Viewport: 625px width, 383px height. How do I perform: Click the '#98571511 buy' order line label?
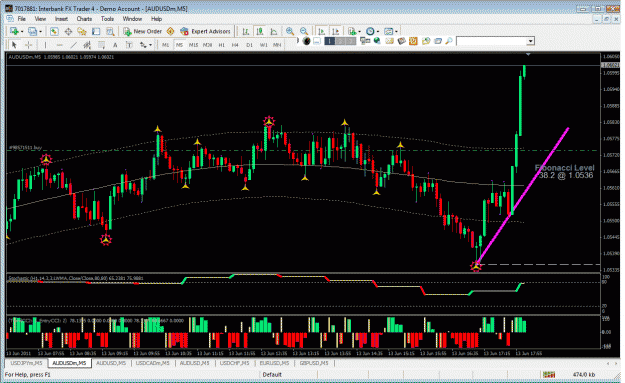click(x=26, y=147)
